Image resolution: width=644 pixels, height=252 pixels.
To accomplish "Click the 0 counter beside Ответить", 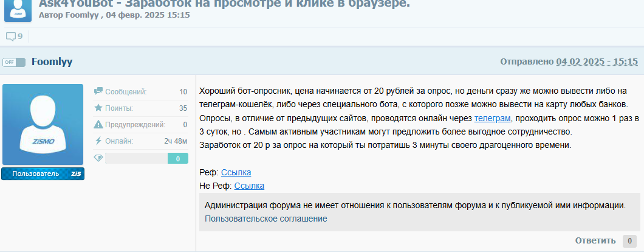I will pyautogui.click(x=630, y=241).
